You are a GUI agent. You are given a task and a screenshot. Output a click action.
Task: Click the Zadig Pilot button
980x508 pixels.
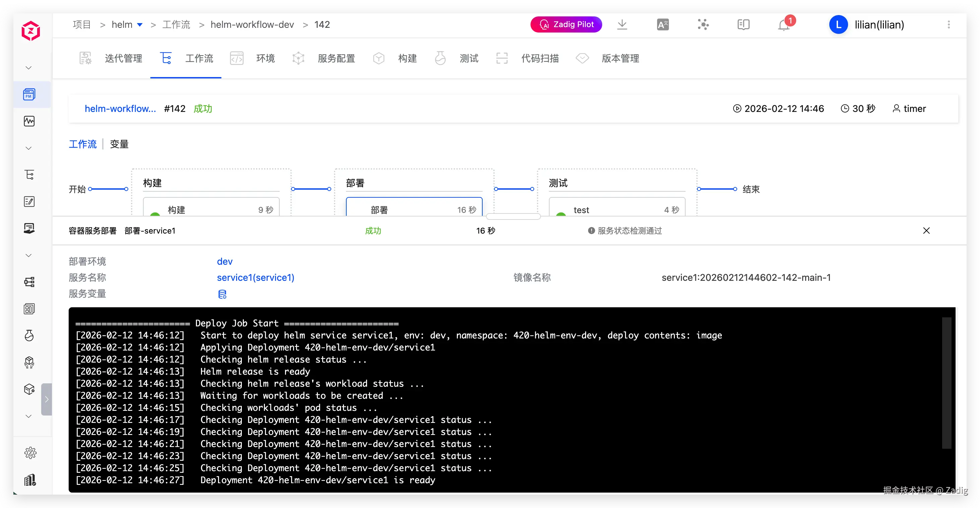point(566,25)
